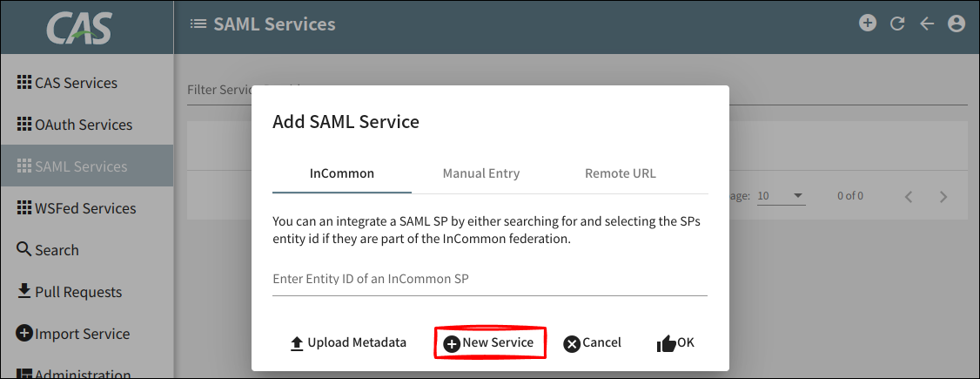Confirm with the OK thumbs-up button
This screenshot has width=980, height=379.
click(x=675, y=342)
